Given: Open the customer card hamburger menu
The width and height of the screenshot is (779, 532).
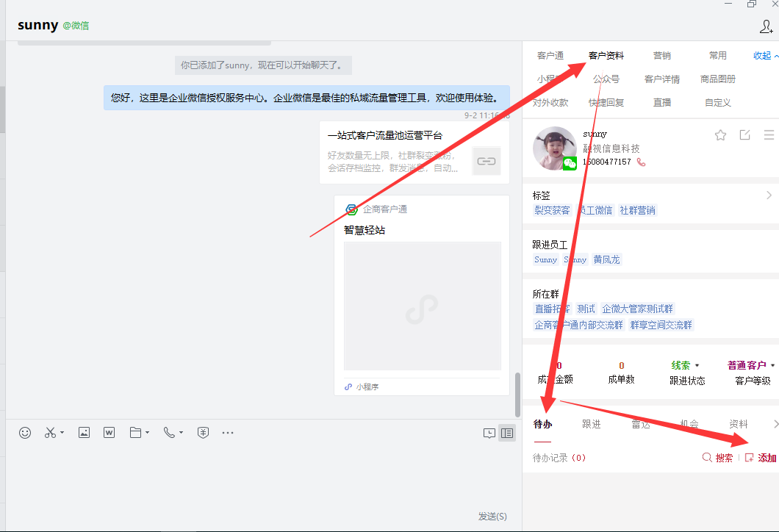Looking at the screenshot, I should 769,134.
